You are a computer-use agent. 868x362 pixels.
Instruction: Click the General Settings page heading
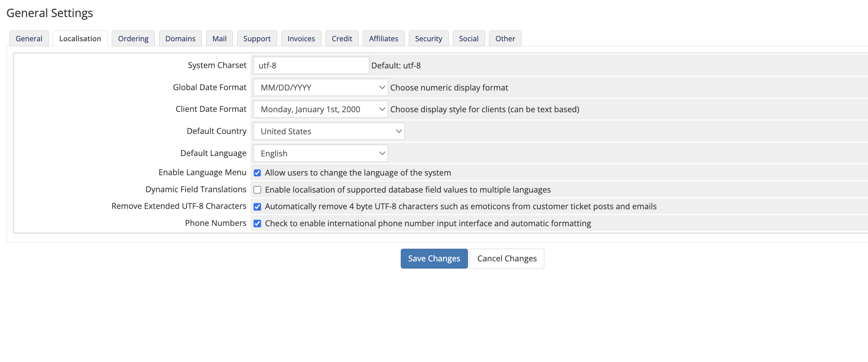[50, 13]
